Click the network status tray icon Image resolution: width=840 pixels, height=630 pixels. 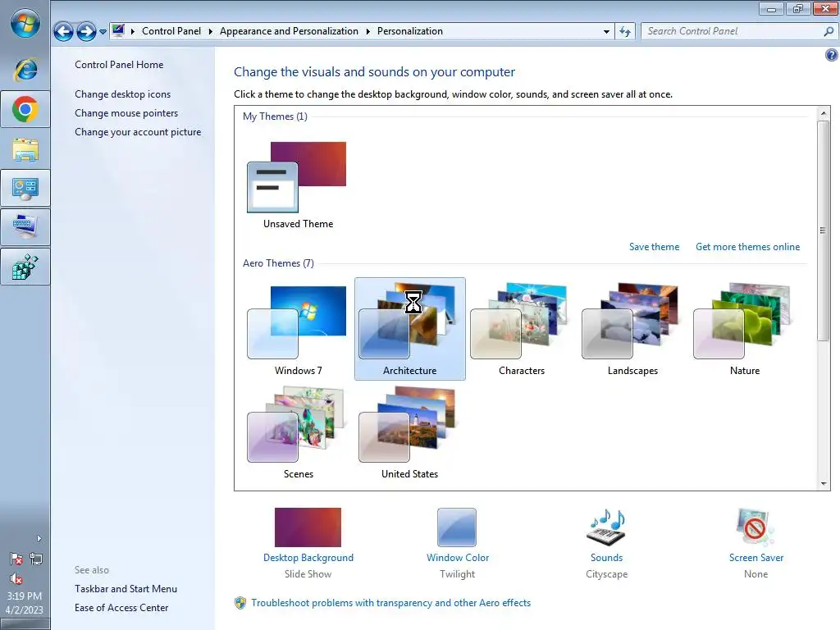click(36, 559)
